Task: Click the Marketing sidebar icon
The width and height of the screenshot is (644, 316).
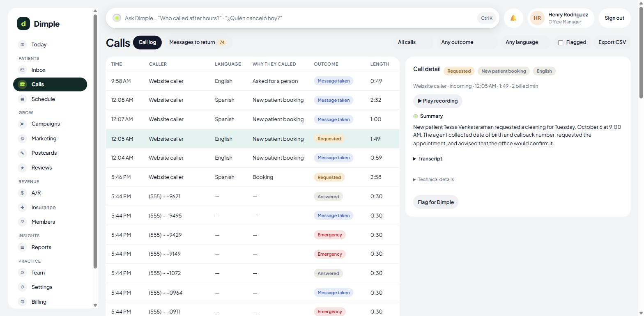Action: pyautogui.click(x=23, y=138)
